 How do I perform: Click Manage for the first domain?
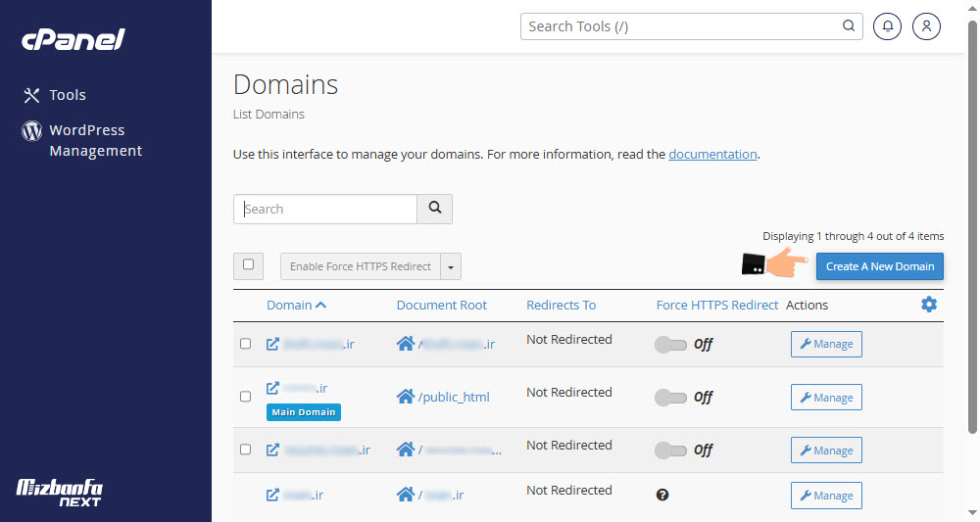pos(826,344)
